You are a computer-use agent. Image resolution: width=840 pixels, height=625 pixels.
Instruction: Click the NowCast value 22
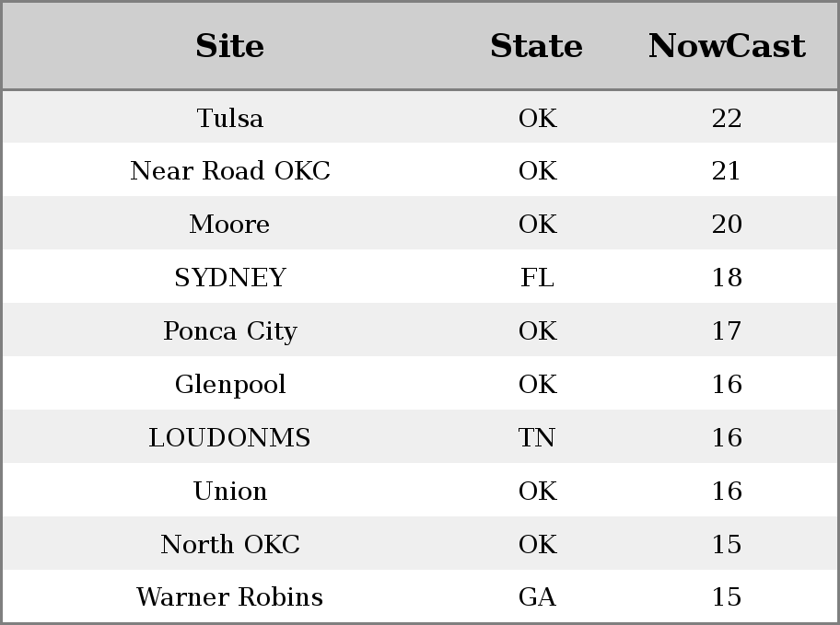pyautogui.click(x=727, y=118)
